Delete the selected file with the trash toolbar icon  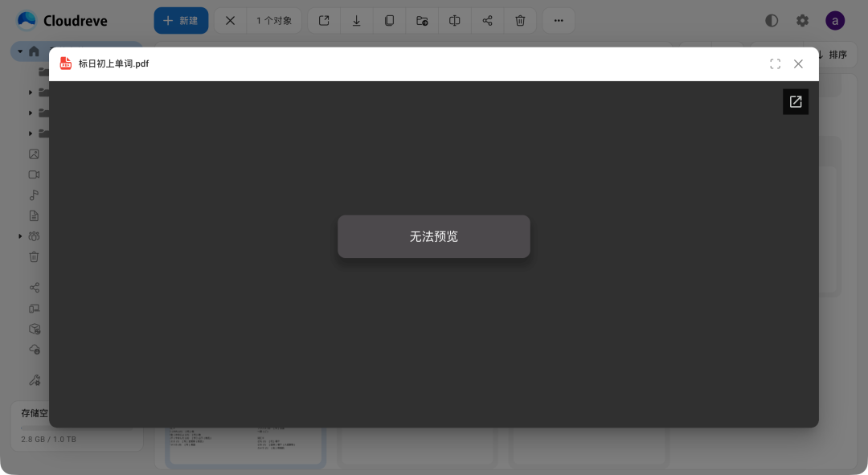coord(520,21)
